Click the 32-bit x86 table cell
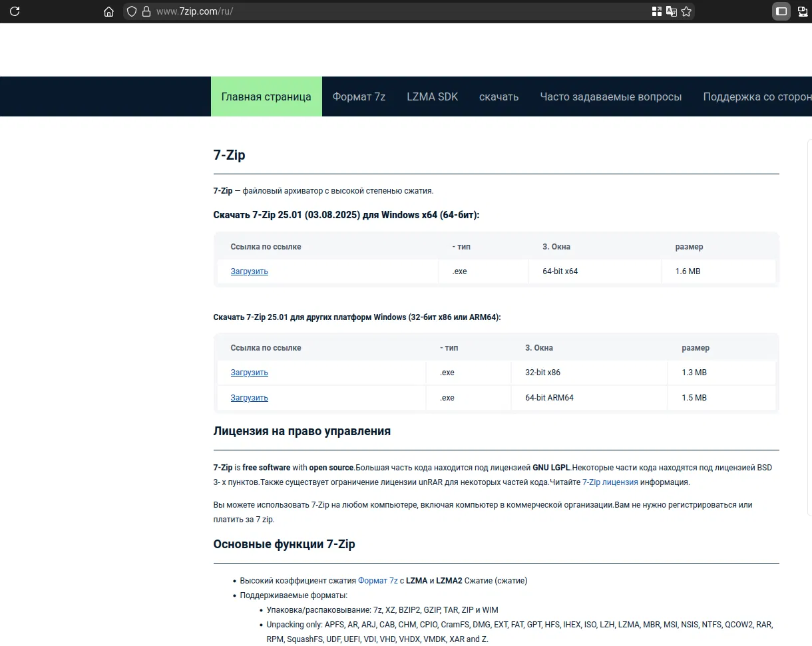 (x=590, y=373)
